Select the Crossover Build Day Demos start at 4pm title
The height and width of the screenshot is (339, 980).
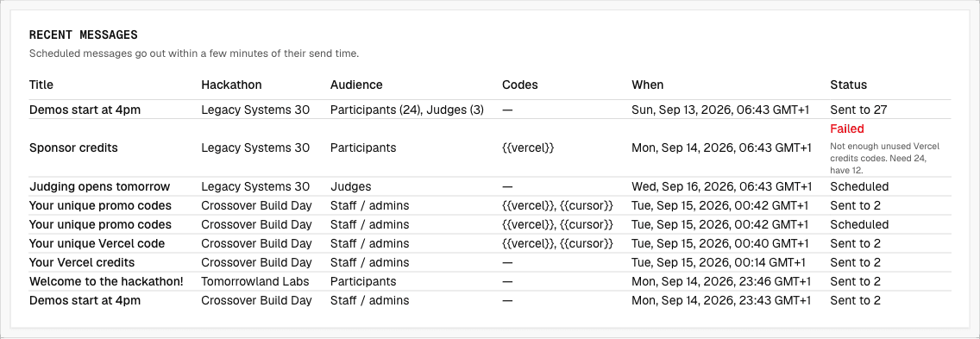point(85,300)
